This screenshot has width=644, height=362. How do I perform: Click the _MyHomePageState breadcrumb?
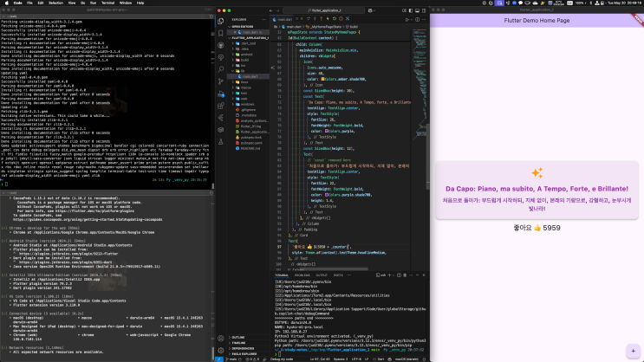(x=326, y=27)
